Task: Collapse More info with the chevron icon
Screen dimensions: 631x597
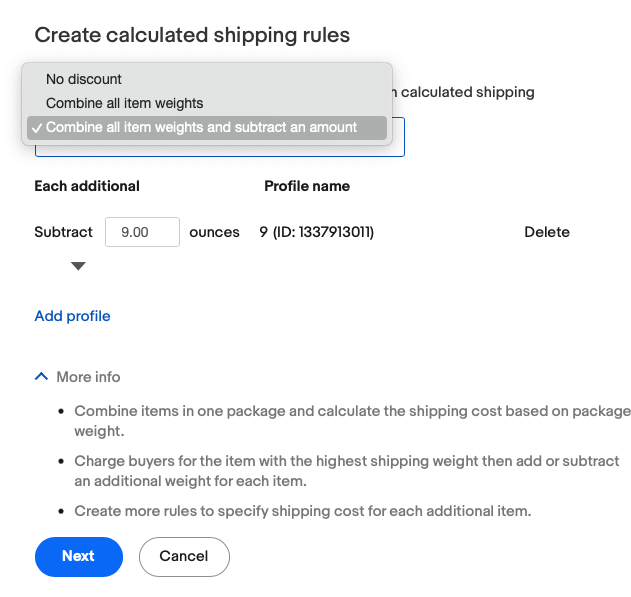Action: pyautogui.click(x=41, y=377)
